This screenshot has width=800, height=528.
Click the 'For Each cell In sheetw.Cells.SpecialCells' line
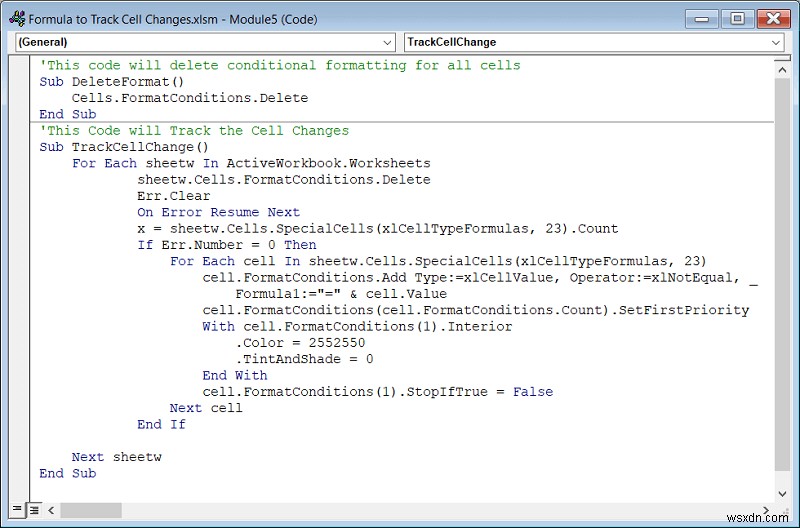tap(438, 261)
